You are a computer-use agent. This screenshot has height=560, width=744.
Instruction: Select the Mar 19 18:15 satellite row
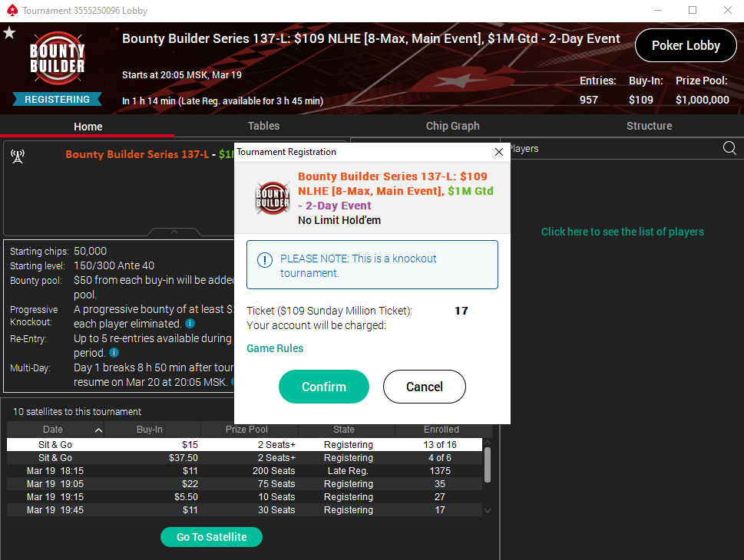click(244, 471)
